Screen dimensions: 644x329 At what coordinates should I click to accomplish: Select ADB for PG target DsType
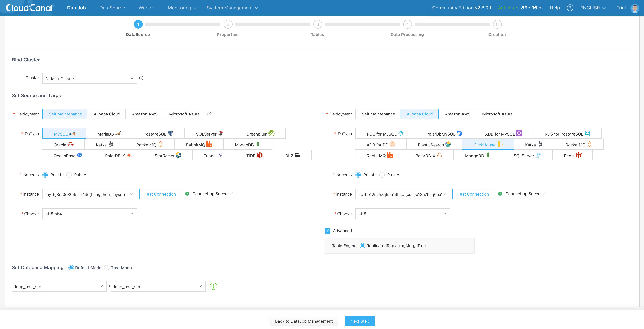click(381, 145)
